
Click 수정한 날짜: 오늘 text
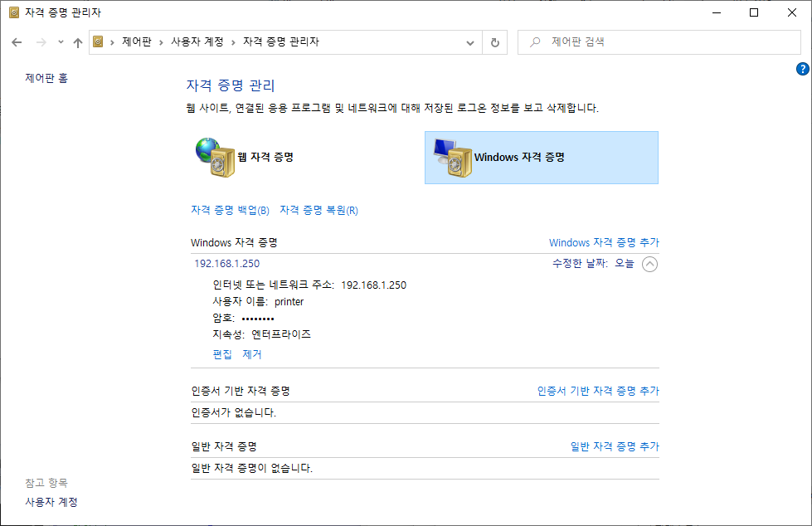(x=593, y=264)
